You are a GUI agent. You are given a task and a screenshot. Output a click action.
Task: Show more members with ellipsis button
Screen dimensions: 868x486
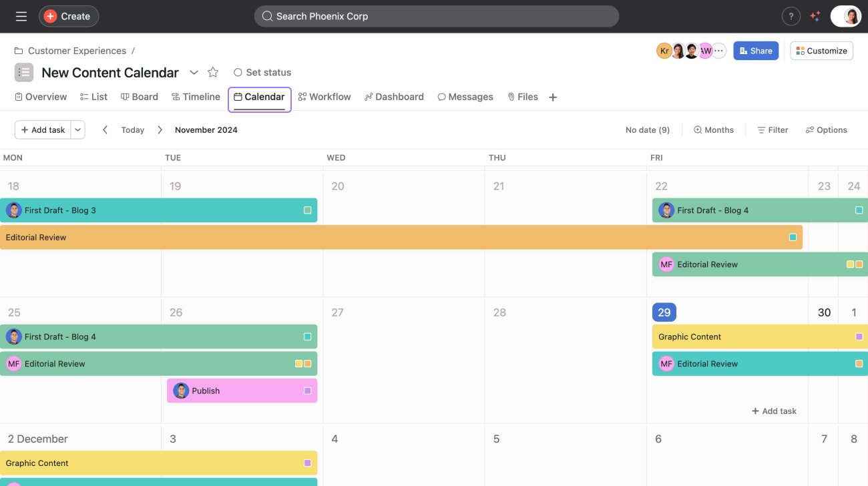click(x=719, y=51)
